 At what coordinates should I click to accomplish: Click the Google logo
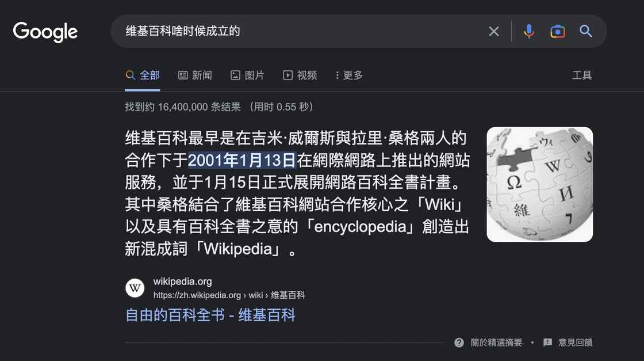(x=45, y=32)
